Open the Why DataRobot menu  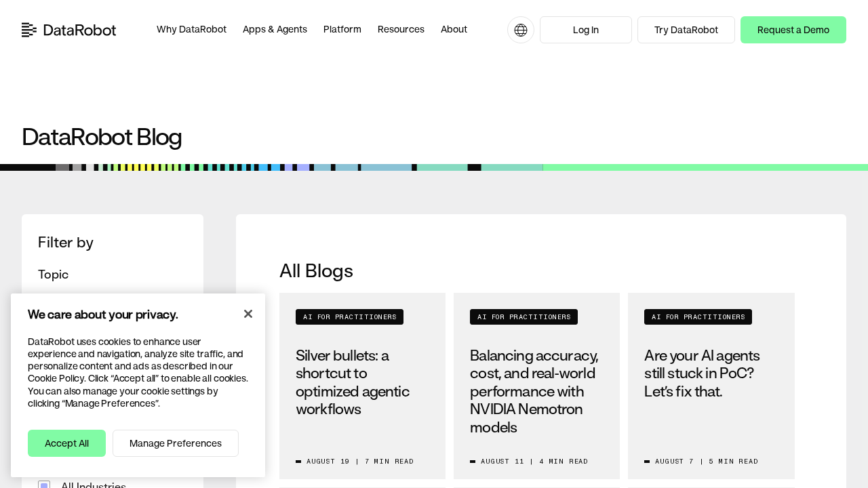(191, 29)
